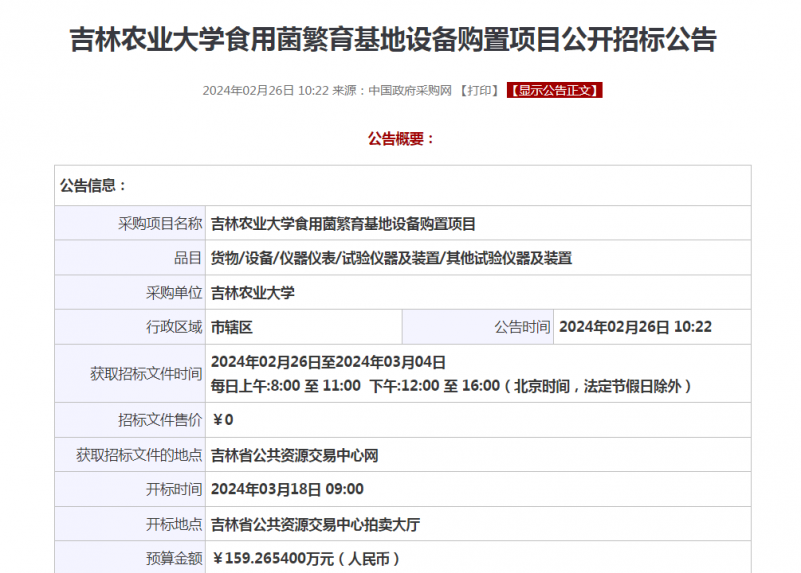The image size is (801, 573).
Task: Click the 开标时间 label cell
Action: pos(130,489)
